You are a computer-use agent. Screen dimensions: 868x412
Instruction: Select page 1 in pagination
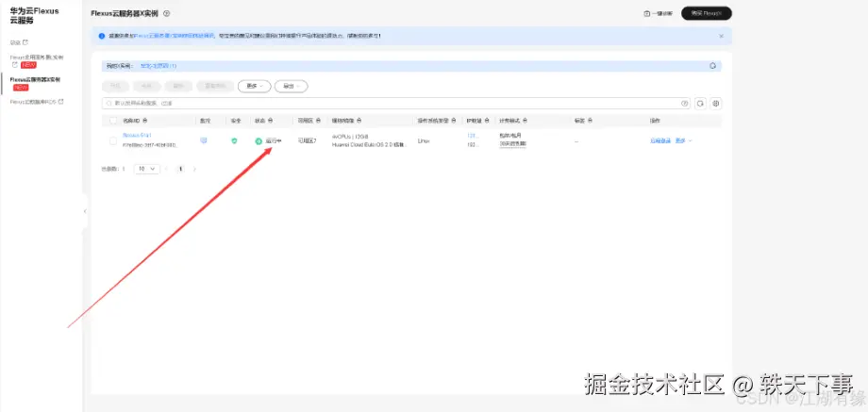point(180,169)
